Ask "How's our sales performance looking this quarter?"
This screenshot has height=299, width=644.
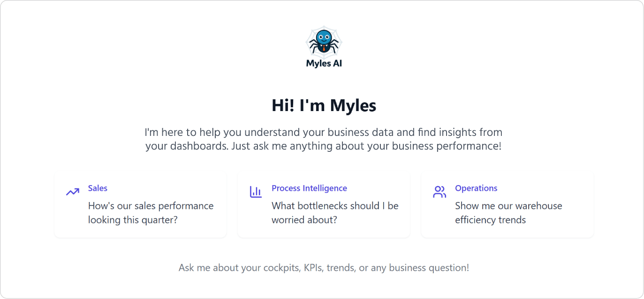(x=151, y=213)
